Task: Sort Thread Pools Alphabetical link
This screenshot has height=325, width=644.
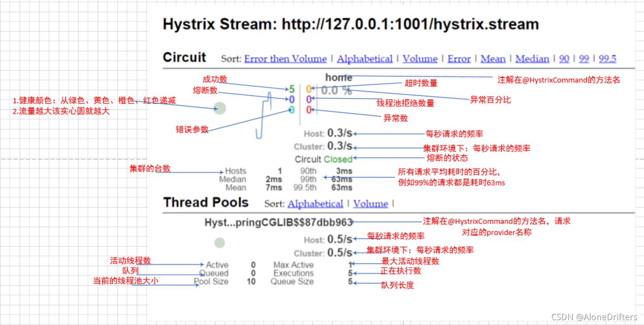Action: coord(315,204)
